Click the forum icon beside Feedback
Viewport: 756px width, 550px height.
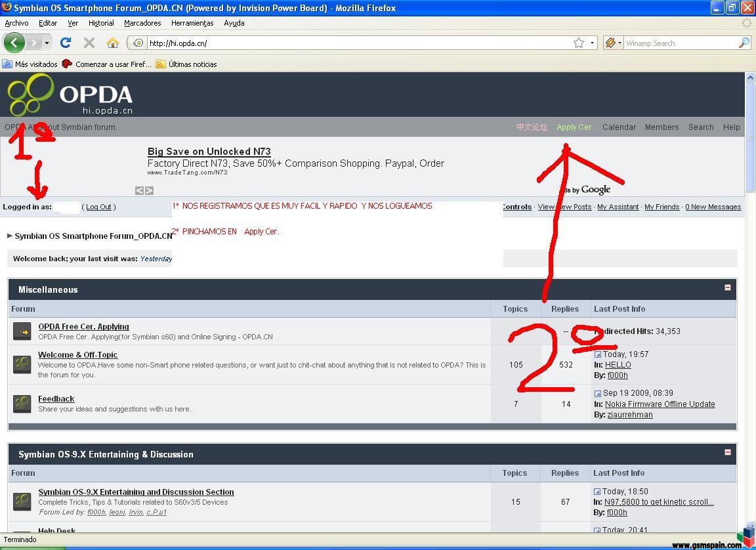tap(22, 403)
